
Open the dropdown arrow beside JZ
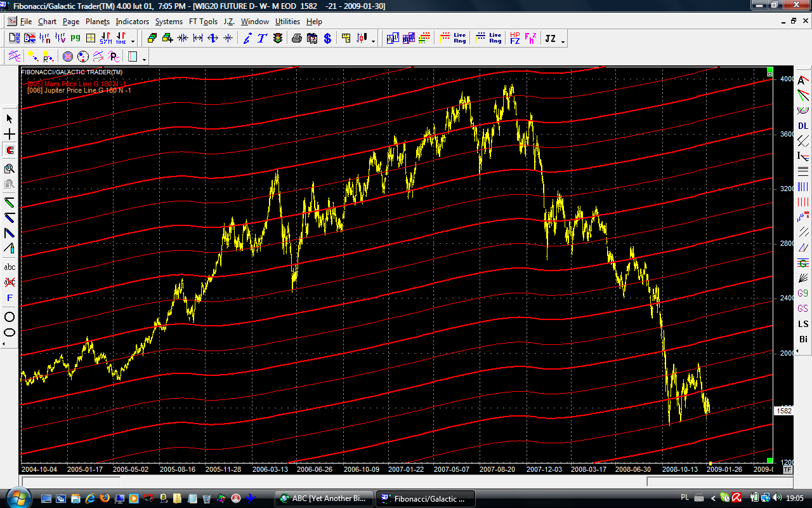point(563,42)
